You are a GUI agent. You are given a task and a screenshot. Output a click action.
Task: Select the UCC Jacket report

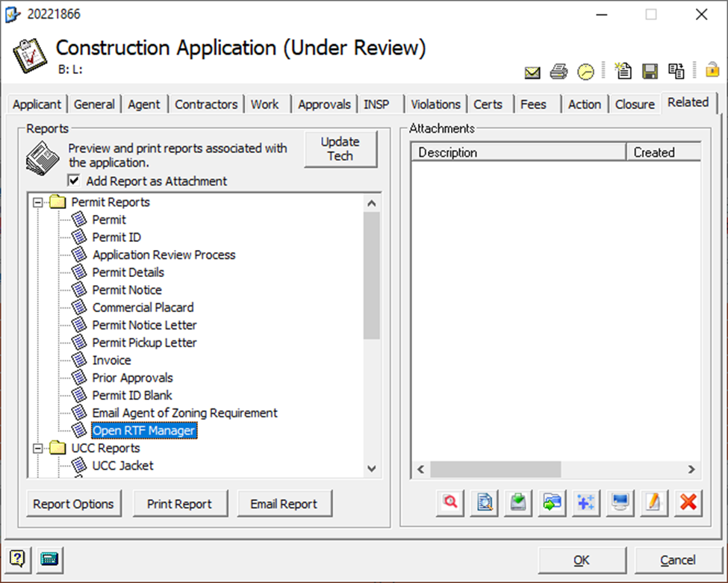click(122, 466)
